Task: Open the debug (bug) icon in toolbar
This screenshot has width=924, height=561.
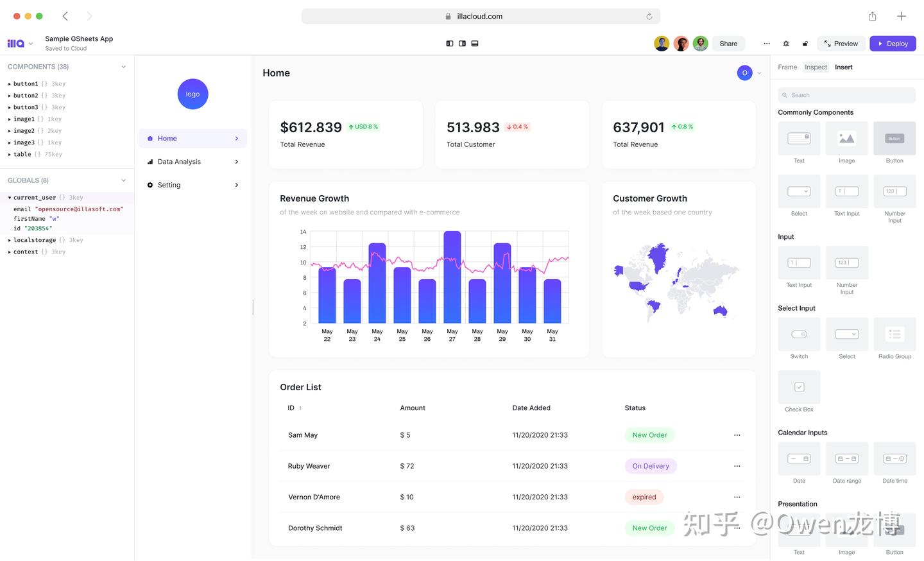Action: (786, 43)
